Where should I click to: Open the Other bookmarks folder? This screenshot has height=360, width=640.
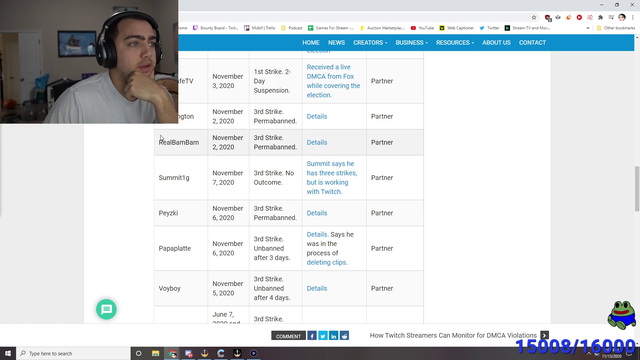(x=616, y=28)
